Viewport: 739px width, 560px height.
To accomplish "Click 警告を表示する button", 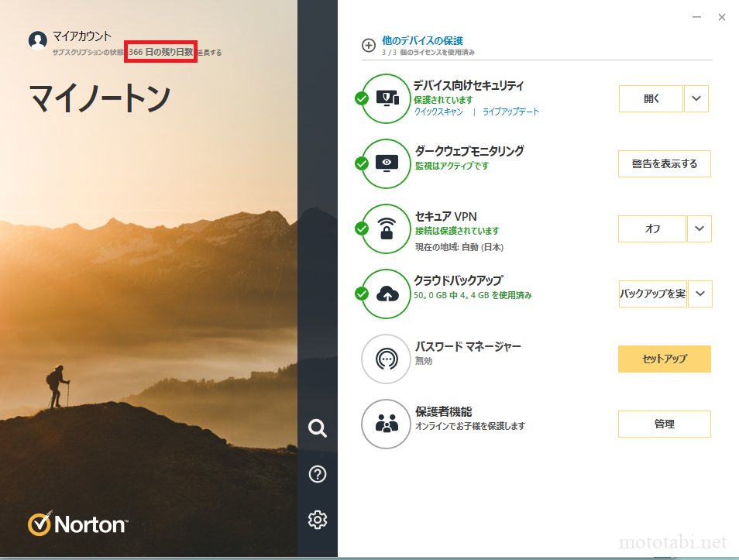I will 665,163.
